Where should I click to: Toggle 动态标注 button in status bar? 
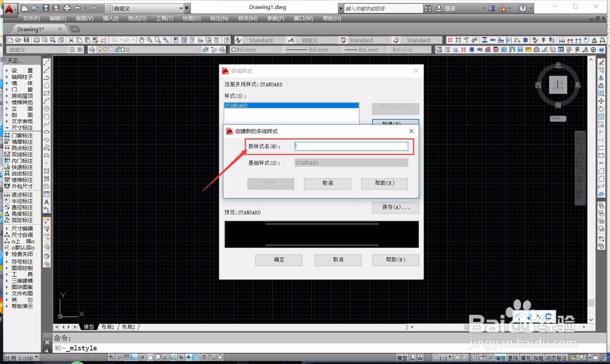pyautogui.click(x=556, y=358)
